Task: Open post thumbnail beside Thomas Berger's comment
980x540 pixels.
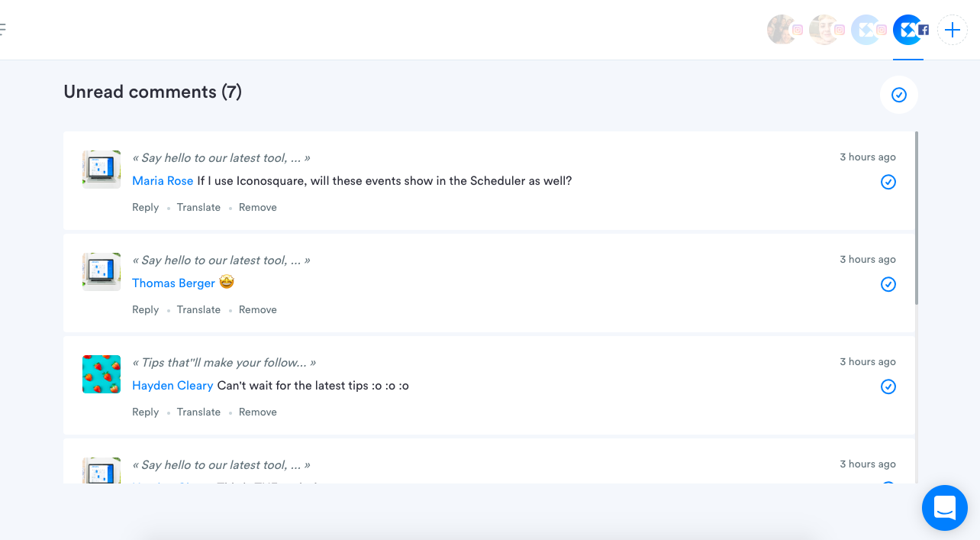Action: point(102,271)
